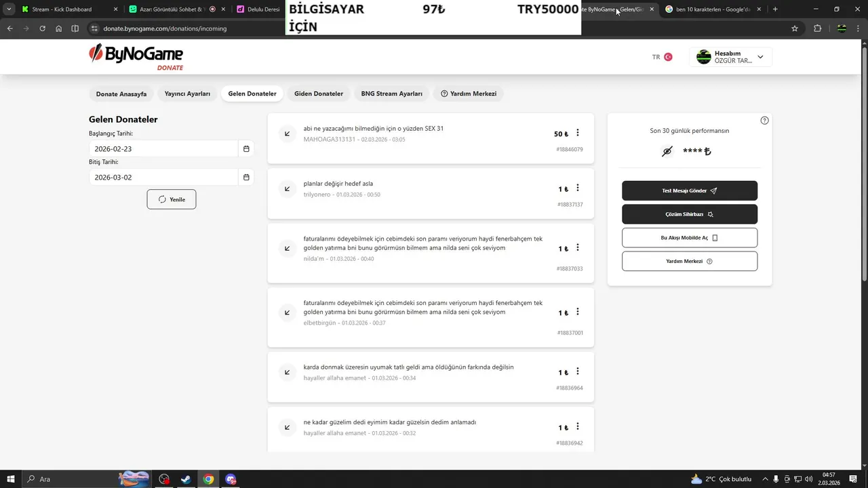
Task: Open the browser extensions puzzle icon
Action: coord(817,28)
